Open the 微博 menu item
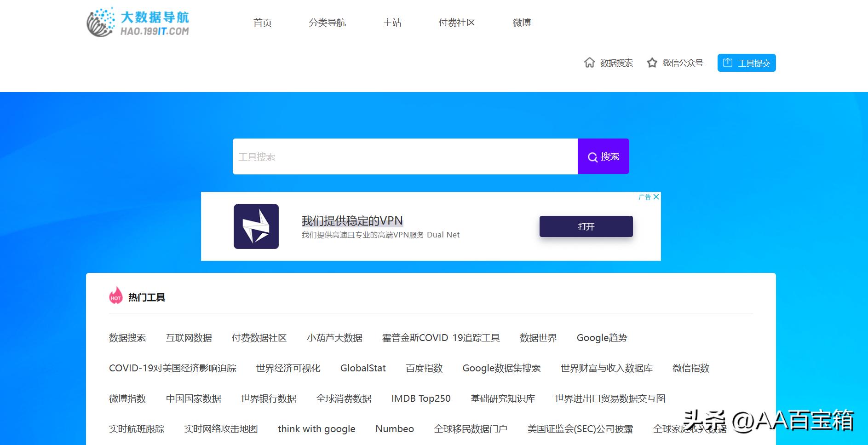Screen dimensions: 868x445 coord(522,23)
